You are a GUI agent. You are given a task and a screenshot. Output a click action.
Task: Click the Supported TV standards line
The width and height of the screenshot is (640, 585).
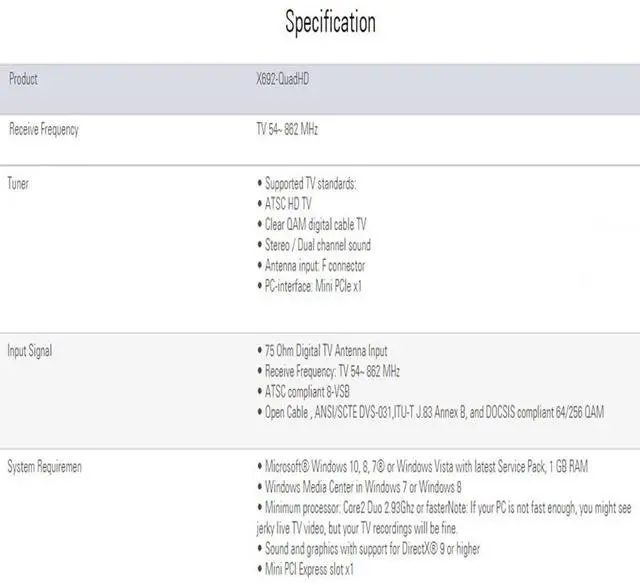[x=310, y=184]
